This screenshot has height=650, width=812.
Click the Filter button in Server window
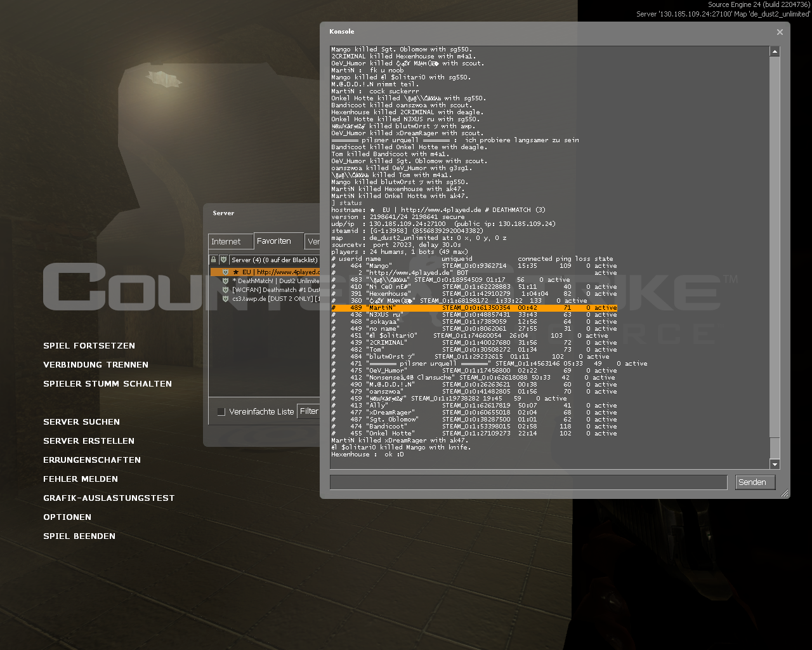(310, 411)
